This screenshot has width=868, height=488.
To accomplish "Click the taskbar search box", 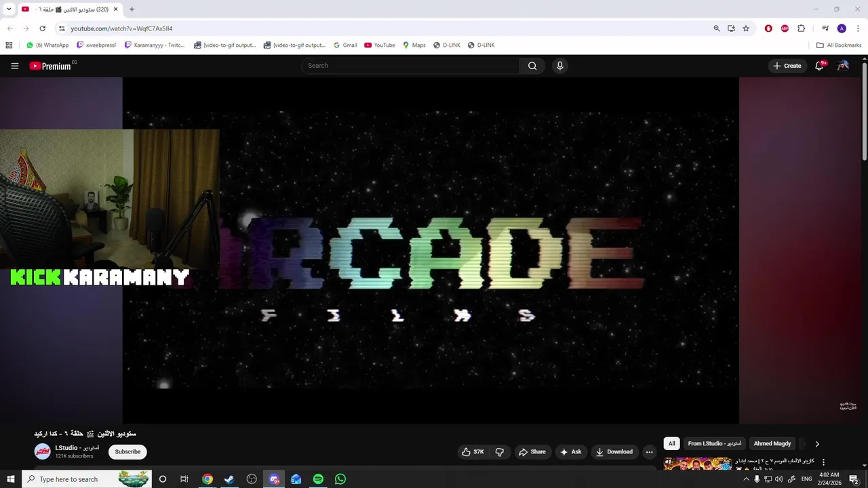I will pos(85,479).
